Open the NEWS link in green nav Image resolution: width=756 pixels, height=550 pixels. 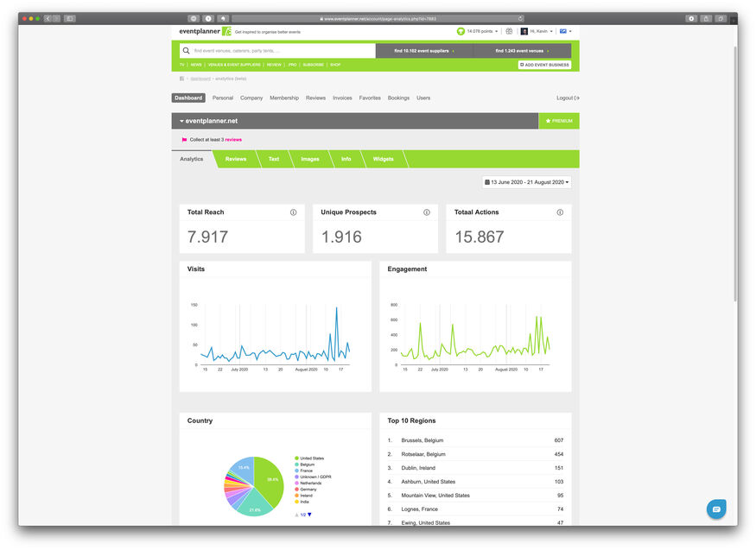point(196,65)
